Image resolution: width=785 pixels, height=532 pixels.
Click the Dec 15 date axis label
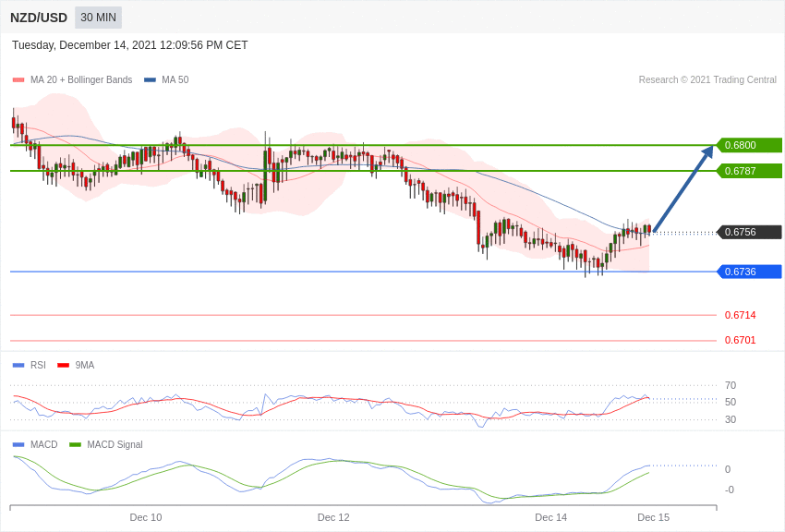pos(653,517)
